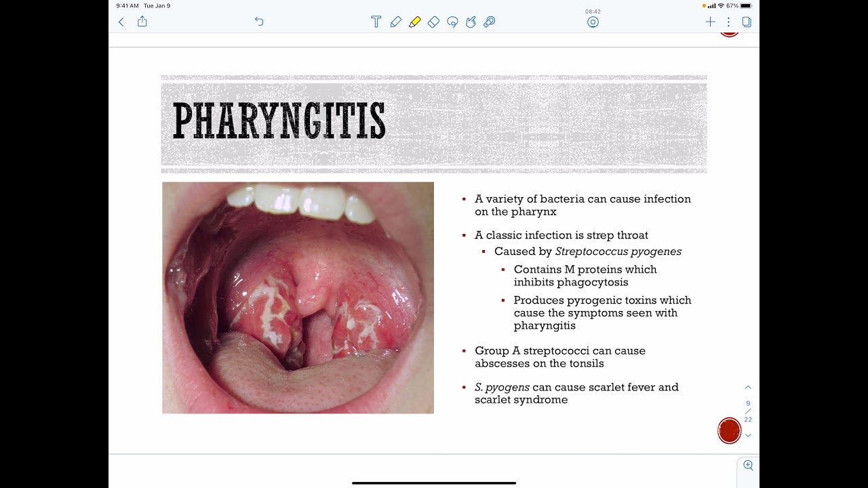This screenshot has height=488, width=868.
Task: Click 'S. pyogens can cause scarlet fever' bullet
Action: coord(576,394)
